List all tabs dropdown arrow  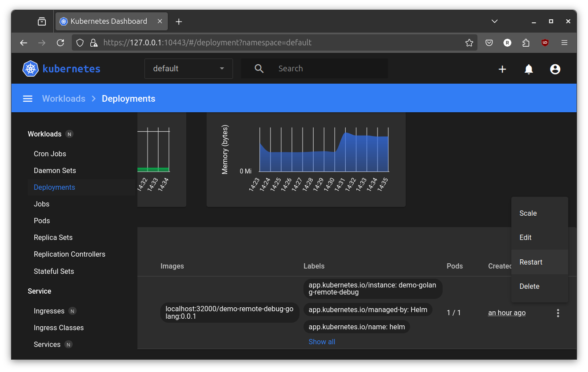click(x=495, y=21)
